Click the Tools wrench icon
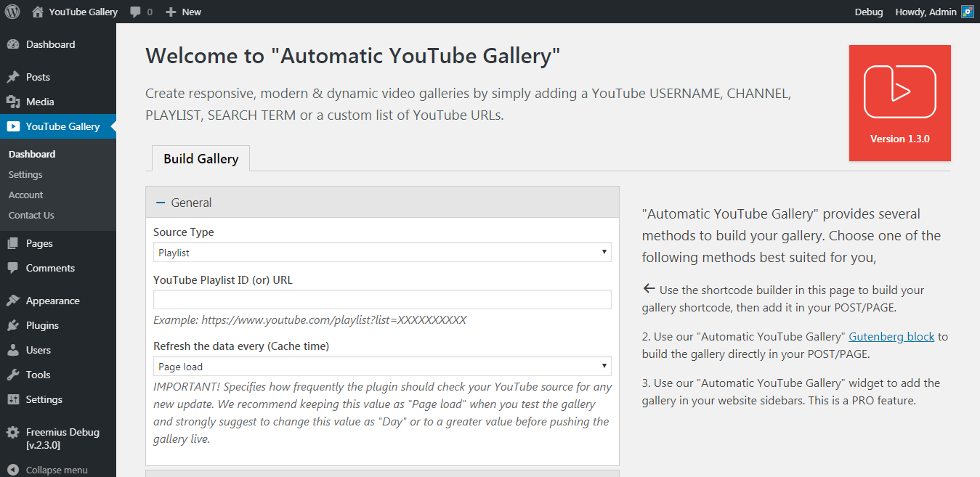 [13, 375]
